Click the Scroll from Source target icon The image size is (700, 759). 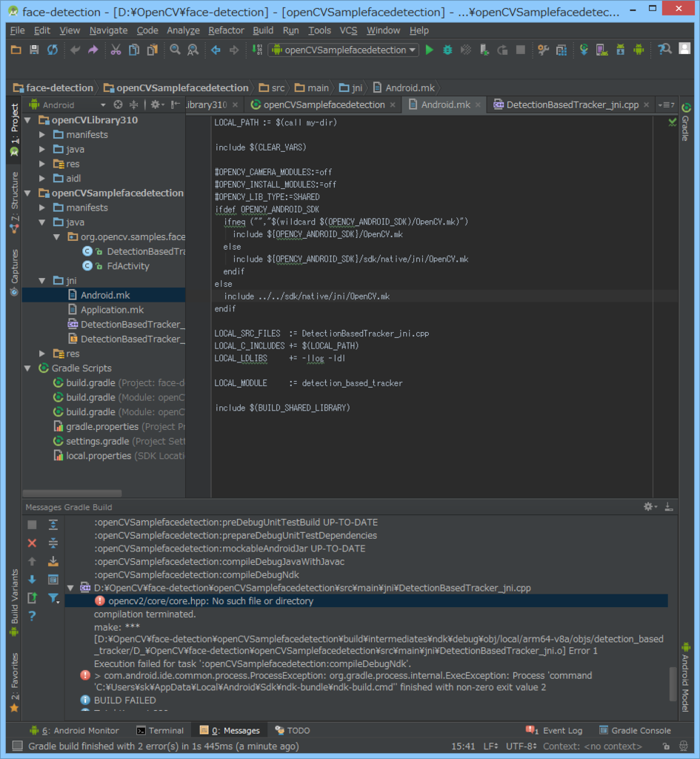click(x=118, y=105)
